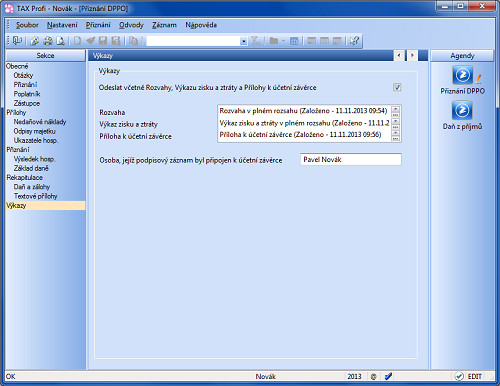
Task: Click the first toolbar icon after the exit door
Action: pos(34,41)
